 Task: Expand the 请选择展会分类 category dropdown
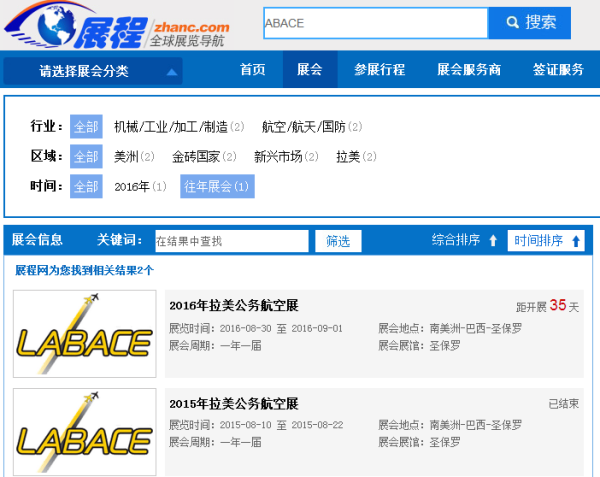(x=97, y=71)
